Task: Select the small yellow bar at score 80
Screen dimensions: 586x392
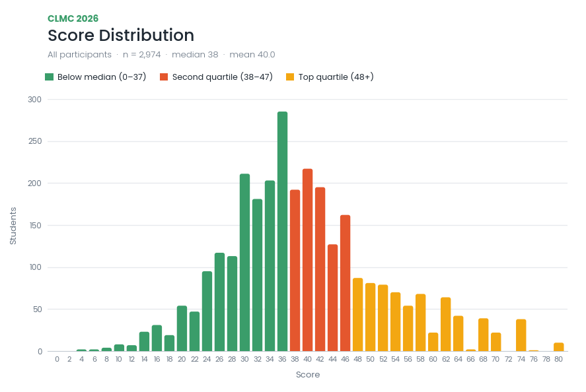Action: point(559,347)
